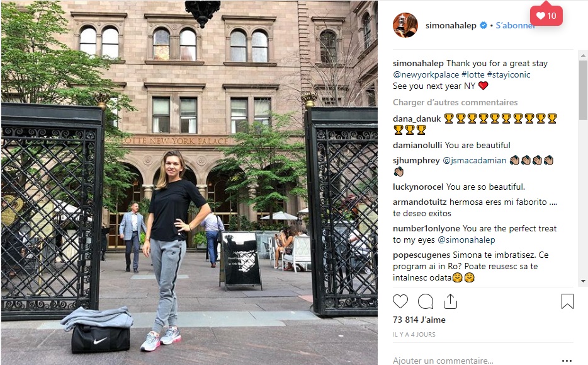The width and height of the screenshot is (588, 365).
Task: Click the simonahalep profile avatar
Action: (405, 25)
